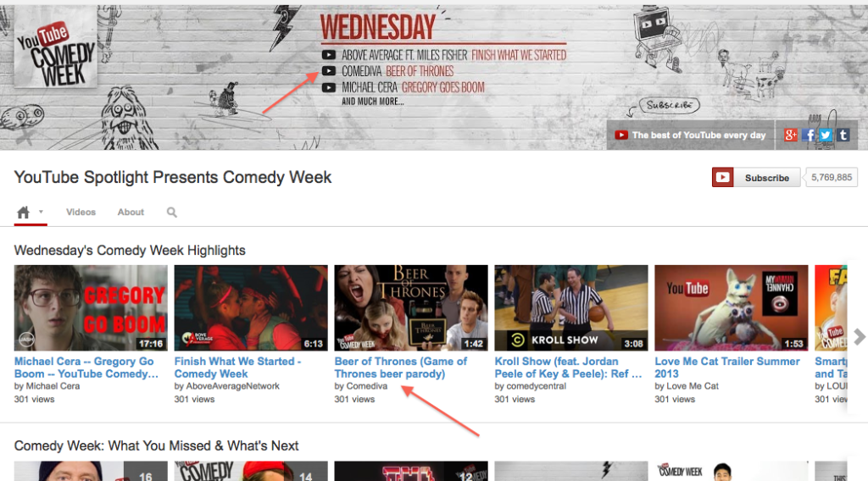Click 'Beer of Thrones' banner text
Viewport: 868px width, 481px height.
[420, 71]
